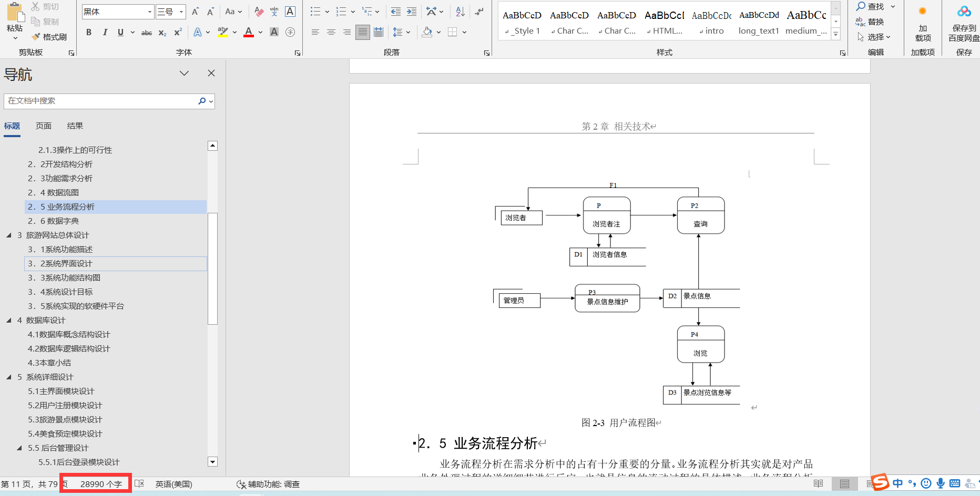Align text right
The width and height of the screenshot is (980, 496).
coord(346,32)
